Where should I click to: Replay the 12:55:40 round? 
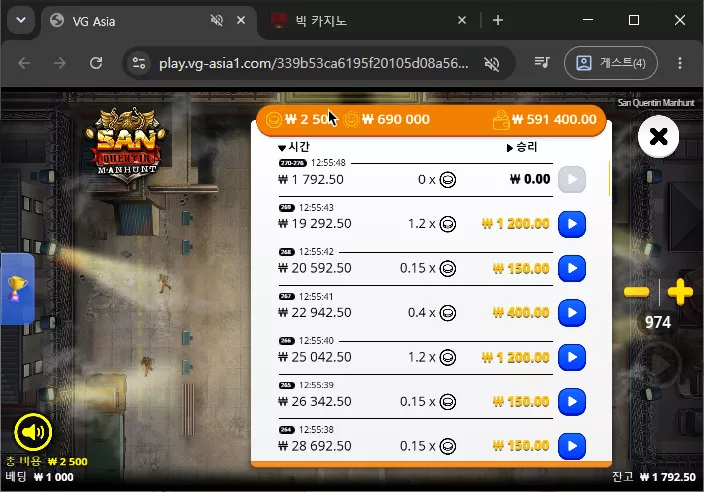click(572, 357)
